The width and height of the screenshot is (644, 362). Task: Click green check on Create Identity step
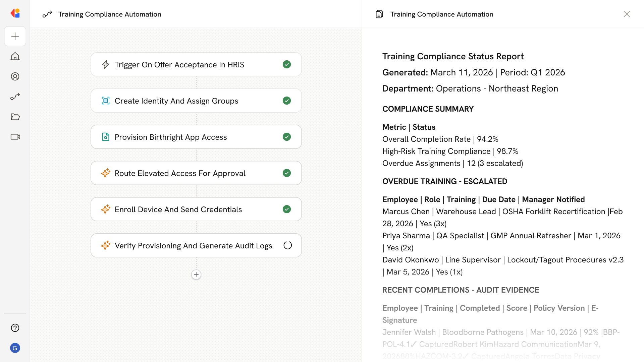click(x=287, y=101)
